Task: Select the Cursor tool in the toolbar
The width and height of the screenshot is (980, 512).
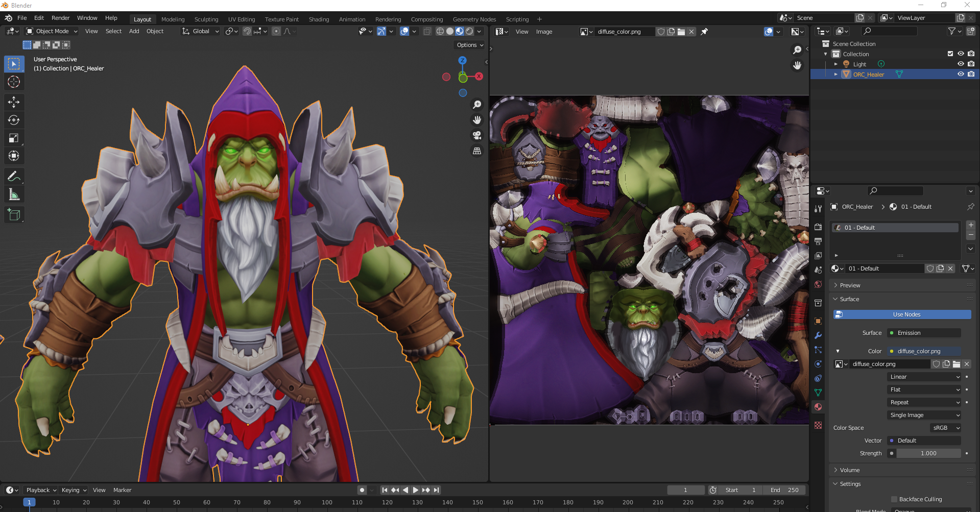Action: click(x=14, y=82)
